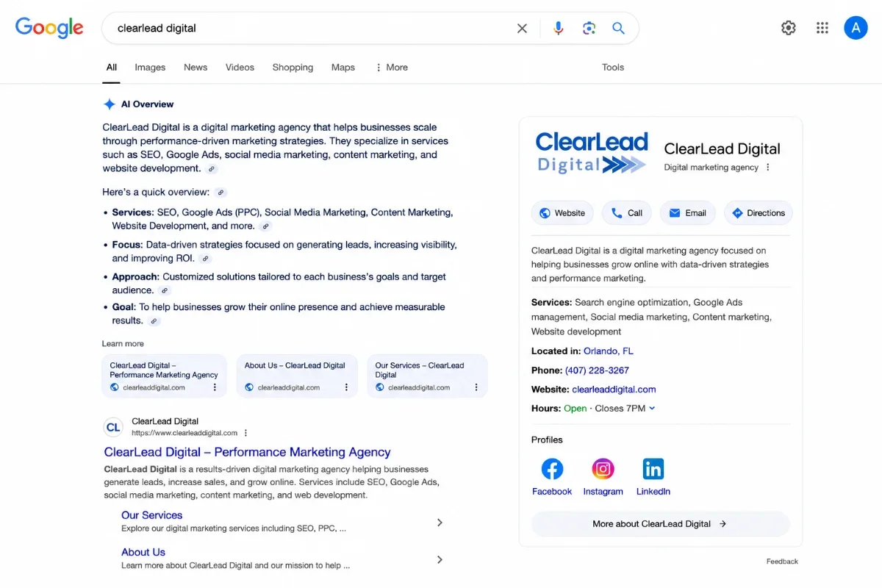Click the Feedback link

click(x=782, y=562)
